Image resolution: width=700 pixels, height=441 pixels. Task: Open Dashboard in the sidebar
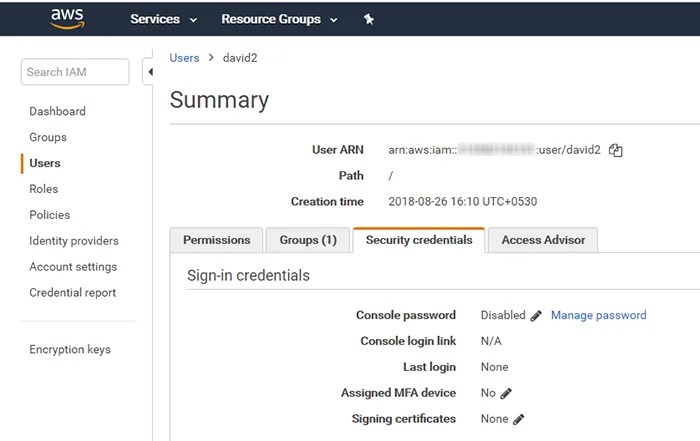click(57, 111)
